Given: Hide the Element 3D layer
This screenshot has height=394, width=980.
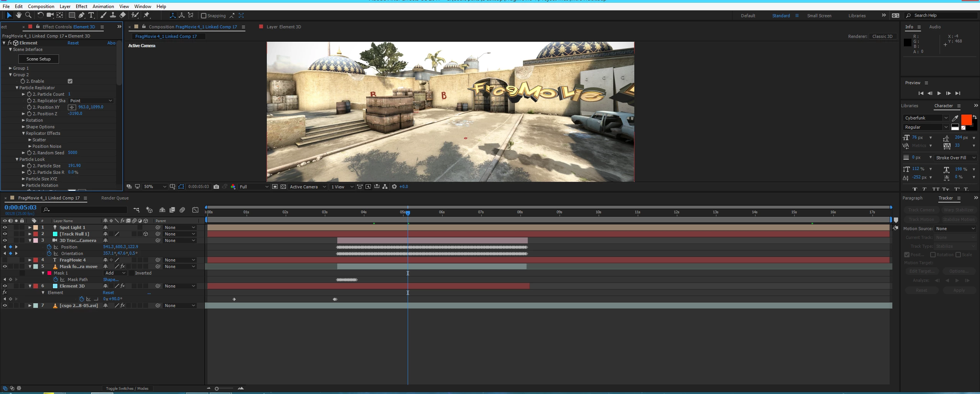Looking at the screenshot, I should pyautogui.click(x=5, y=286).
